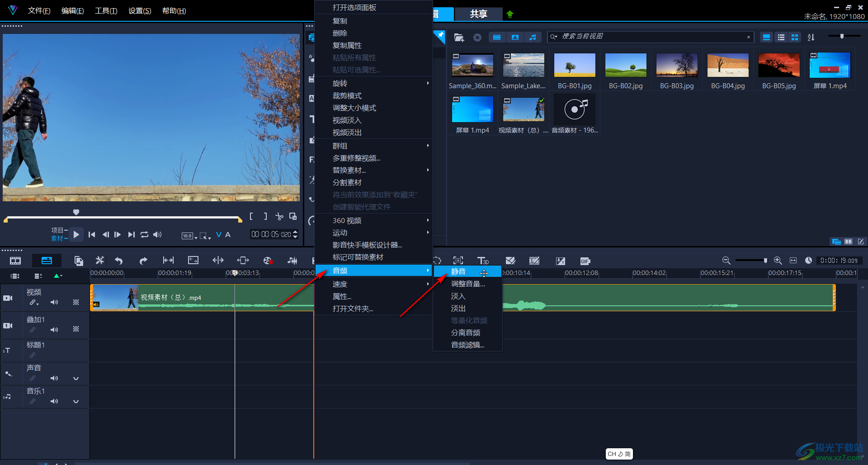Screen dimensions: 868x465
Task: Mute the 声音 track speaker
Action: (54, 378)
